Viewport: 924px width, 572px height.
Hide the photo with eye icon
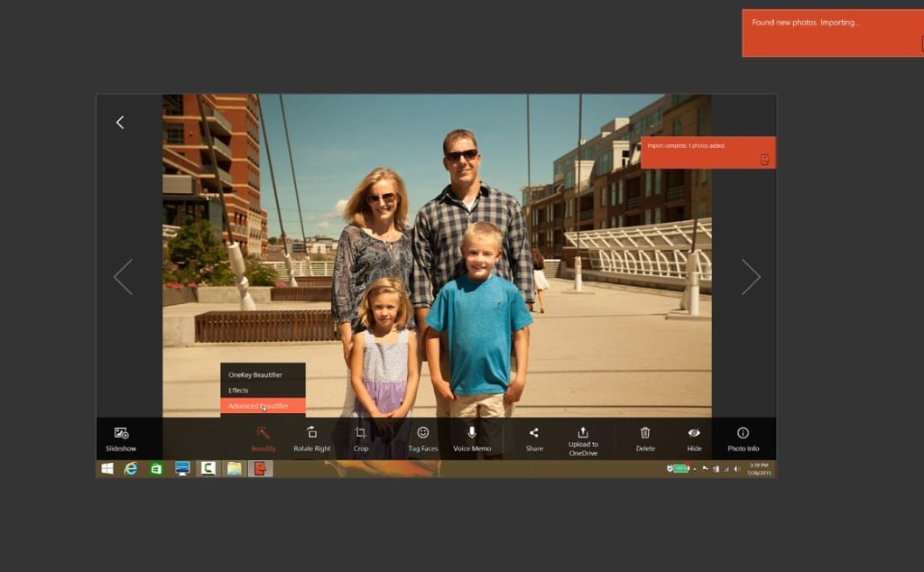click(x=694, y=433)
